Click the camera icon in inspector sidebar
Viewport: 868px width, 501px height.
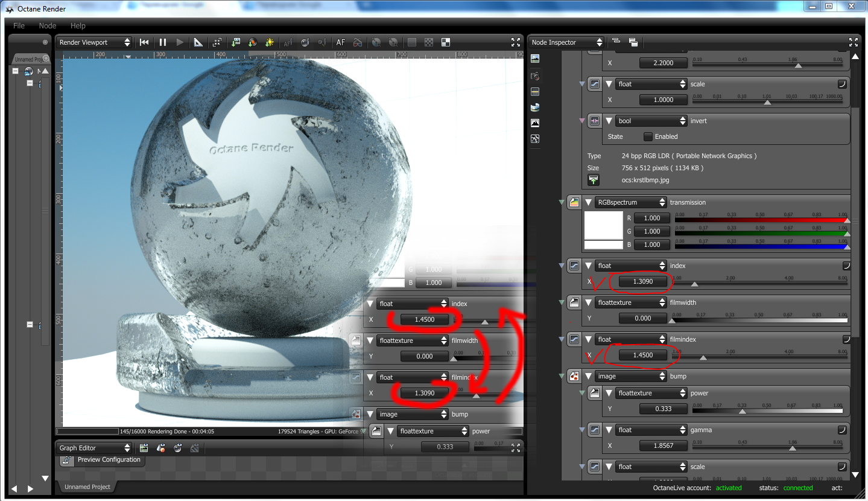(x=535, y=76)
